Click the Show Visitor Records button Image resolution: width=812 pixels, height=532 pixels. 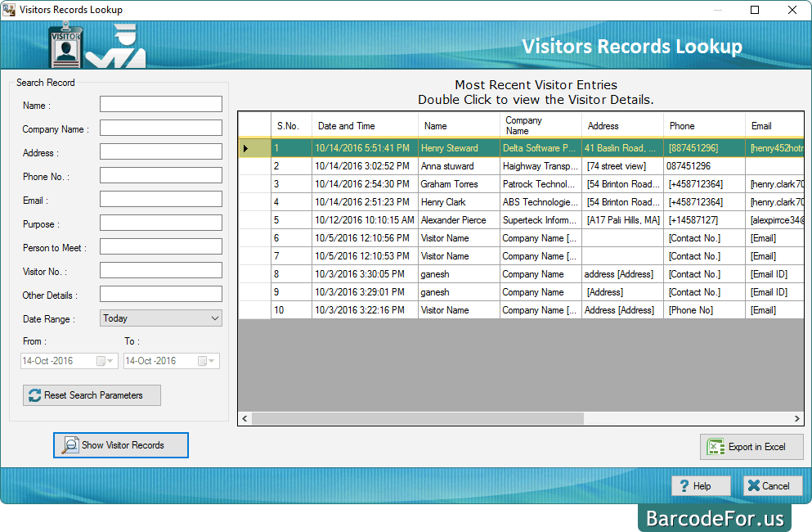point(120,445)
